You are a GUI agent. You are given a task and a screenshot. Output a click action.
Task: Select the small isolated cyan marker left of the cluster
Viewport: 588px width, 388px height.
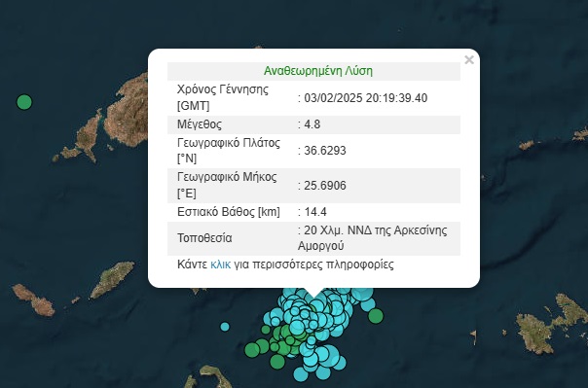[225, 327]
